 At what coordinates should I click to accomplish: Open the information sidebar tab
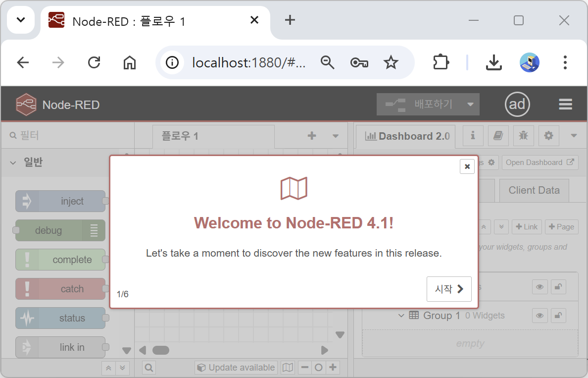tap(473, 136)
